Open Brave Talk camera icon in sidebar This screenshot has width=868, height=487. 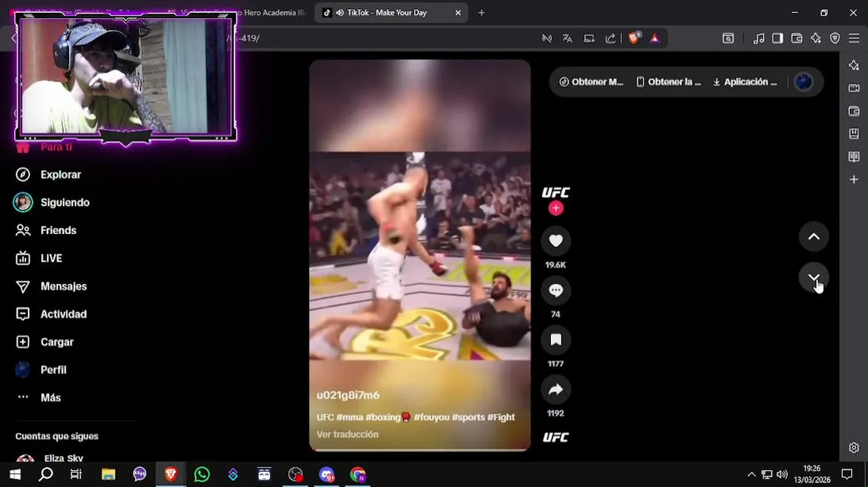point(854,88)
